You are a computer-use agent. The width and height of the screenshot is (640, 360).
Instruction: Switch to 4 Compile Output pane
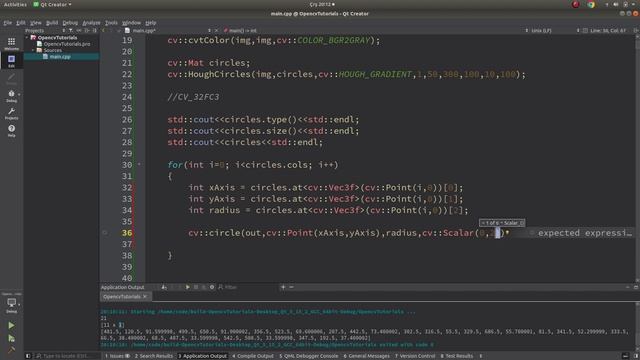tap(253, 356)
